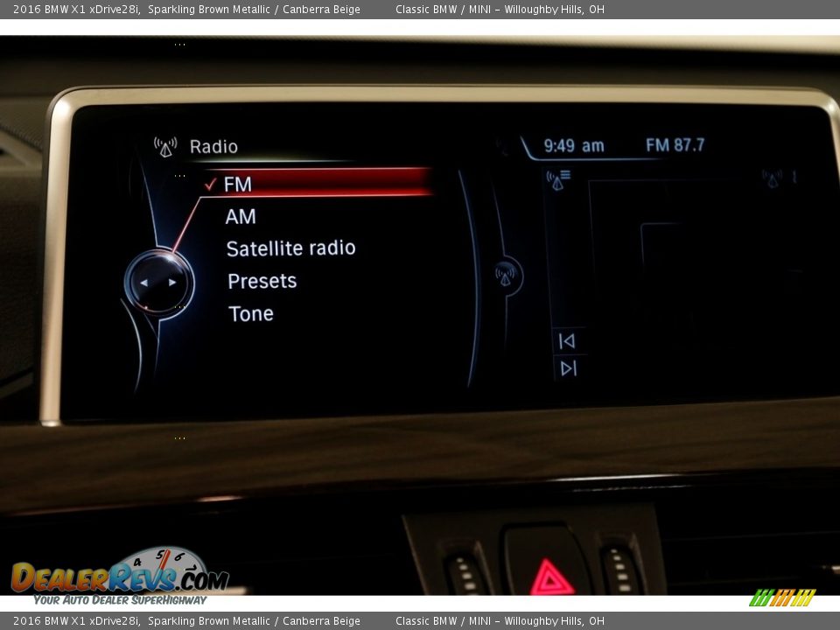
Task: Click the station list icon in right panel
Action: [x=557, y=180]
